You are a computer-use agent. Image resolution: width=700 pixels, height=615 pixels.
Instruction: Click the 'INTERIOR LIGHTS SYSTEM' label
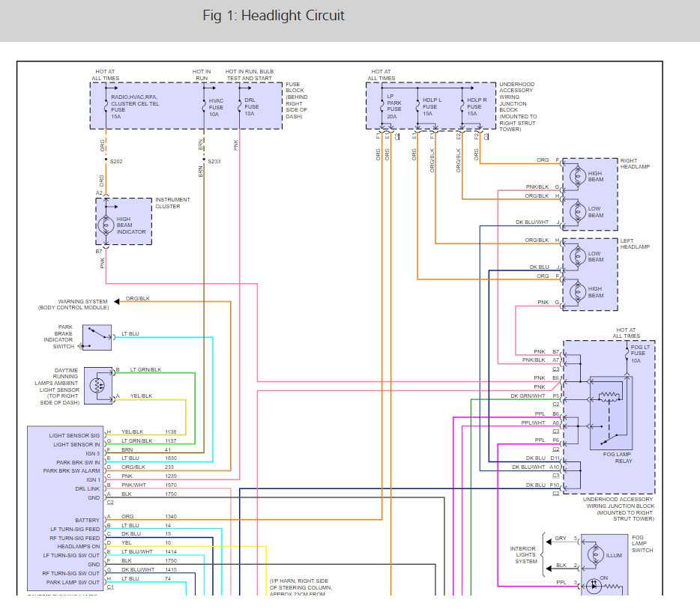[x=524, y=555]
